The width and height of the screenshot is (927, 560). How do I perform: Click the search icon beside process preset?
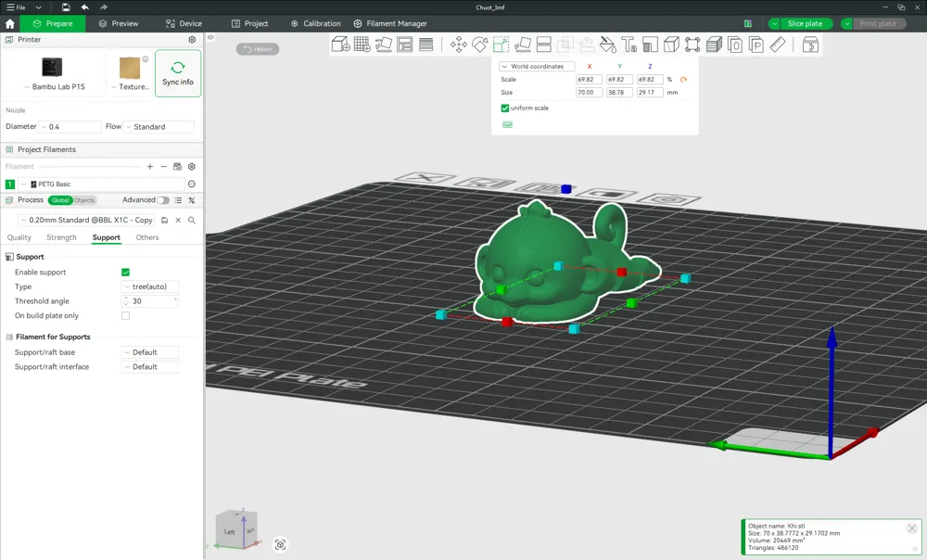pos(192,220)
